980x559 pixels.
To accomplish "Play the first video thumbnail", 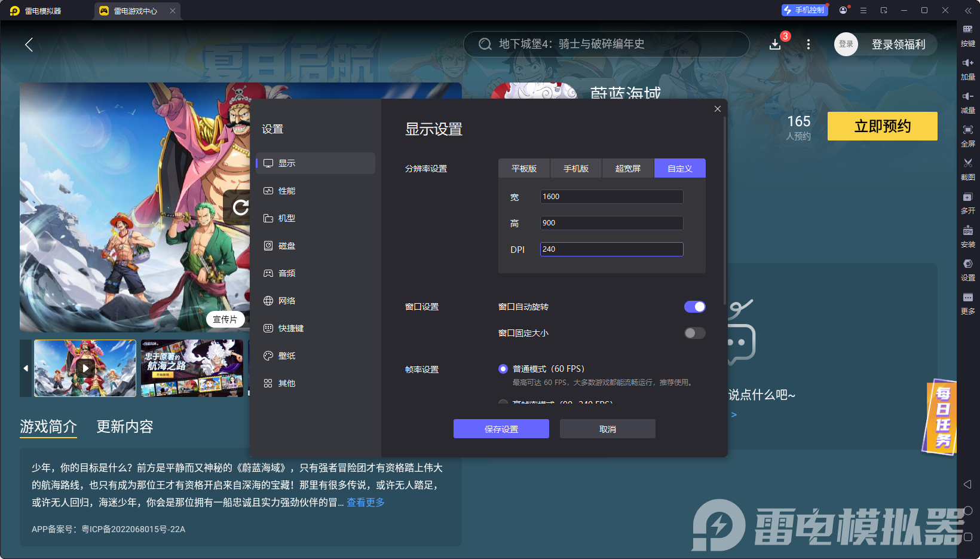I will click(x=85, y=368).
